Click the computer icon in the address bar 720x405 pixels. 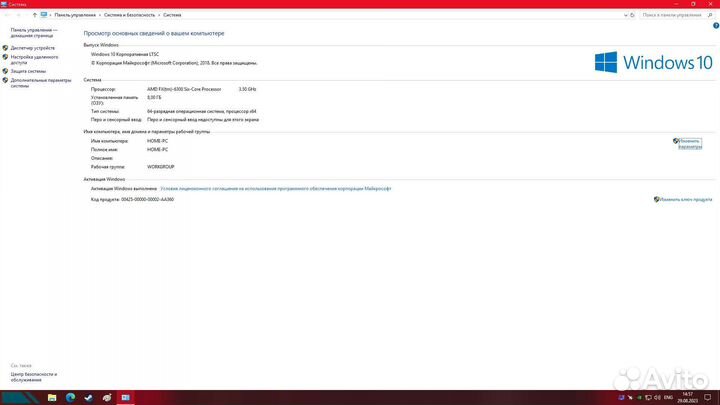44,15
